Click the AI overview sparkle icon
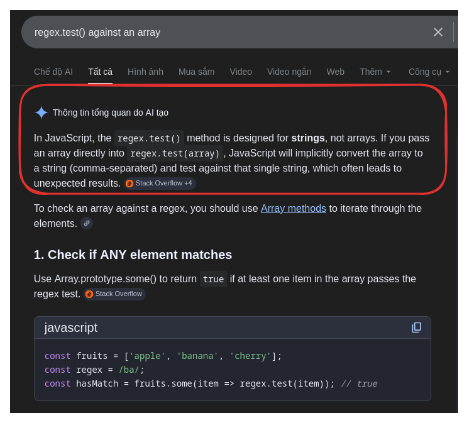The image size is (467, 423). click(41, 113)
